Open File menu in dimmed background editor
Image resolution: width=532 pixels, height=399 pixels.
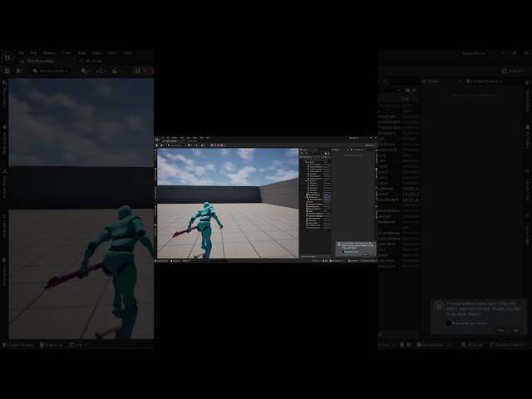click(x=21, y=53)
